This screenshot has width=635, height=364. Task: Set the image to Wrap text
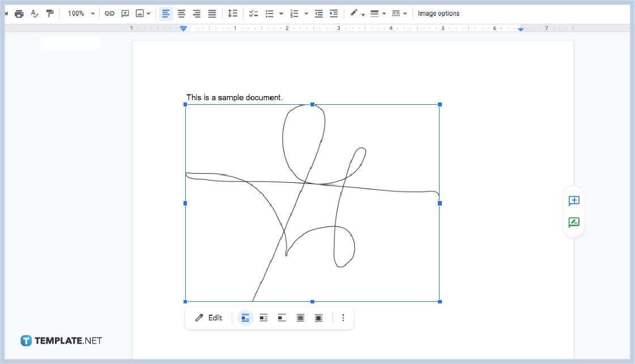[263, 318]
